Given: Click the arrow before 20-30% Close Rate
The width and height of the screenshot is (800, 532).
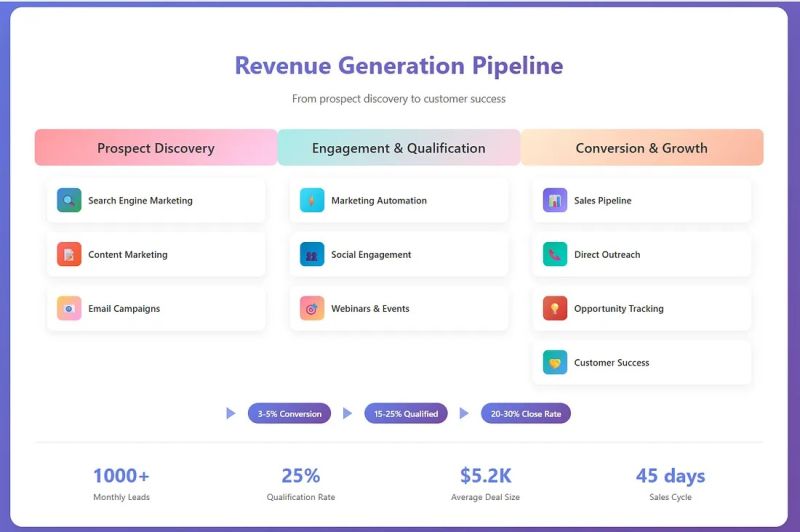Looking at the screenshot, I should (464, 413).
